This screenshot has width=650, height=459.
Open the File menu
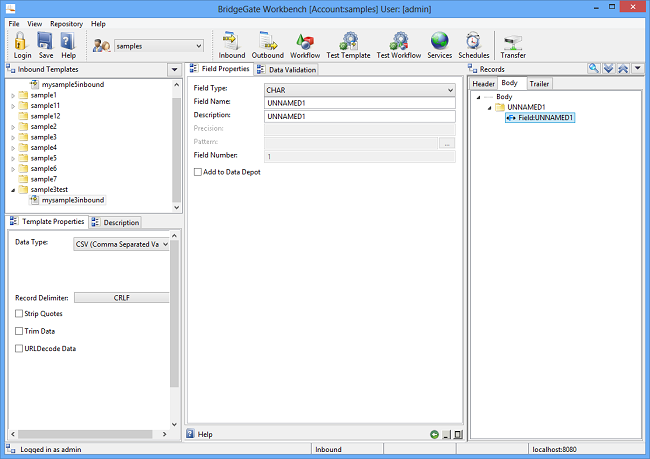[x=14, y=24]
